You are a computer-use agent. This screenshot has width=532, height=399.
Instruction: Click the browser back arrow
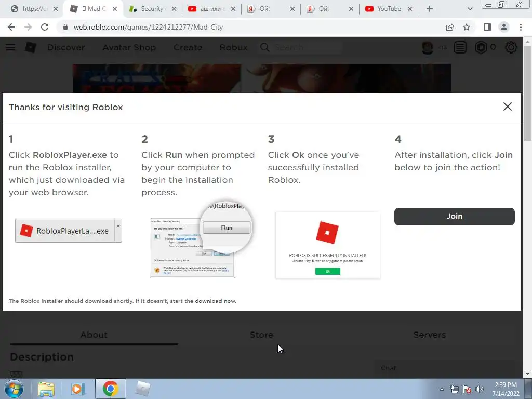pyautogui.click(x=11, y=27)
